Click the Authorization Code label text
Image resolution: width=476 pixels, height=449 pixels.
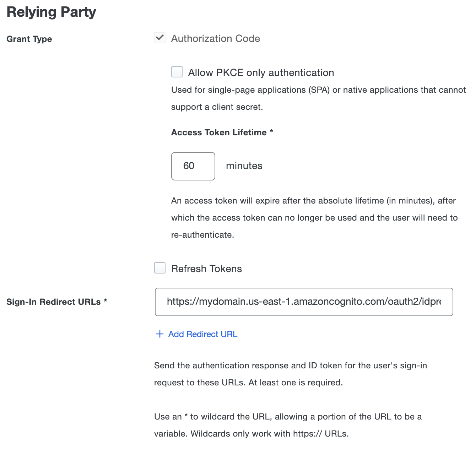click(216, 38)
